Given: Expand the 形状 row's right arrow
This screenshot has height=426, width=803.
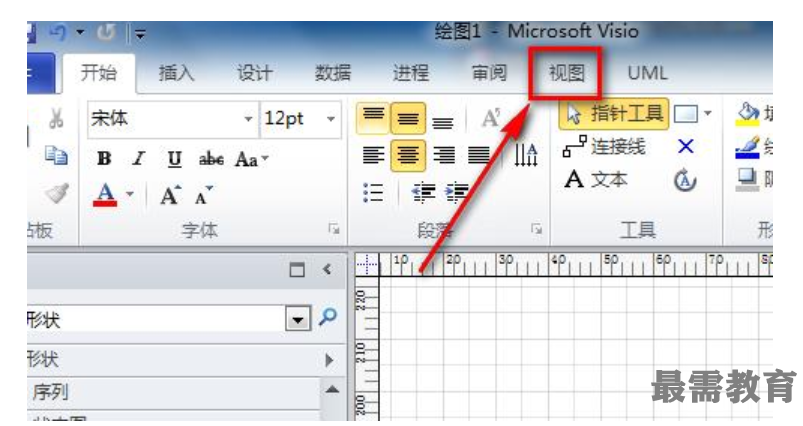Looking at the screenshot, I should 329,360.
